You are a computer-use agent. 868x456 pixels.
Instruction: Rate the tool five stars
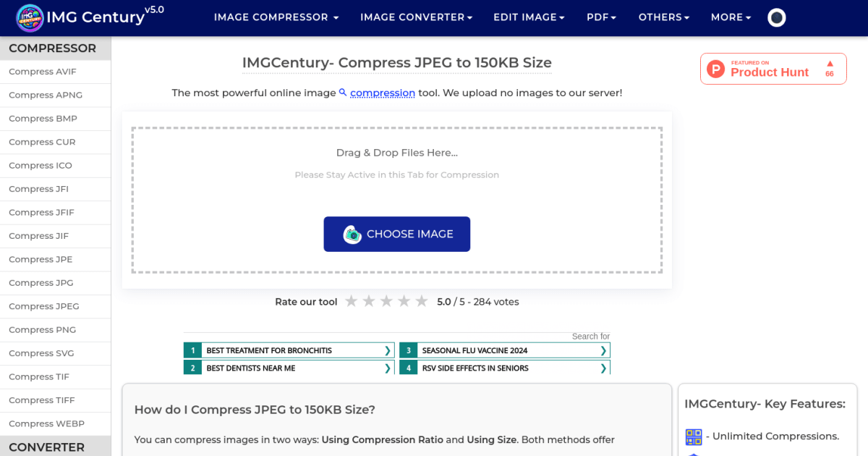[421, 300]
